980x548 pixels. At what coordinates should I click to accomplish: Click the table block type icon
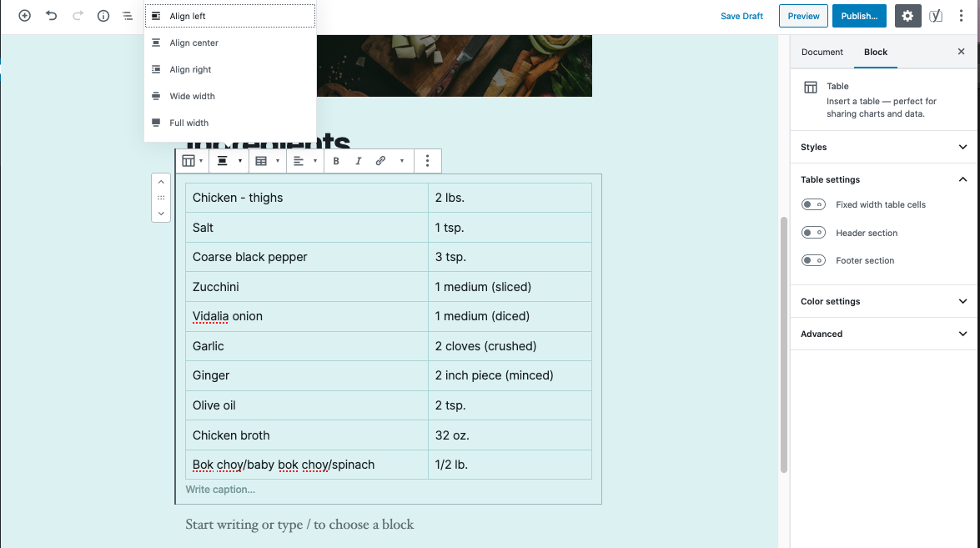pyautogui.click(x=188, y=161)
